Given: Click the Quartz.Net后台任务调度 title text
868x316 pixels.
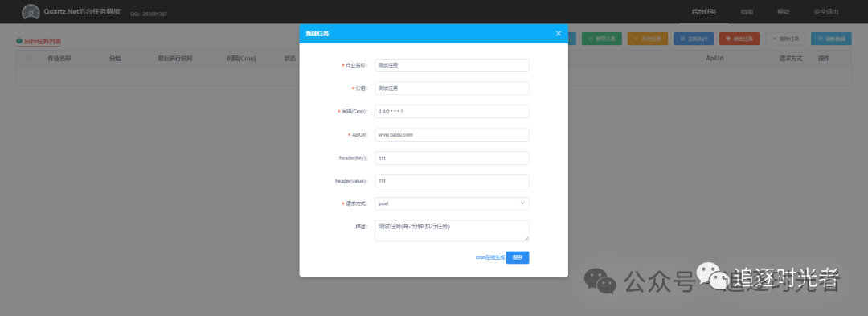Looking at the screenshot, I should pyautogui.click(x=81, y=11).
